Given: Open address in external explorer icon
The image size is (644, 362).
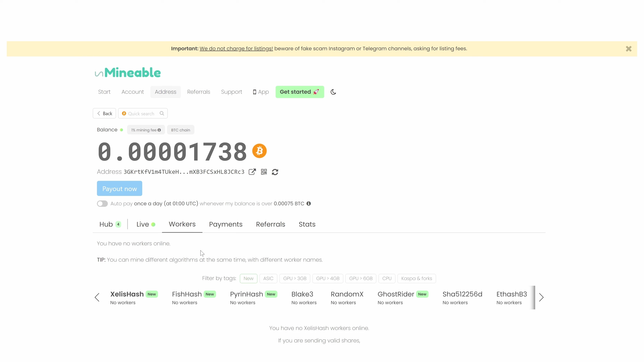Looking at the screenshot, I should [252, 172].
